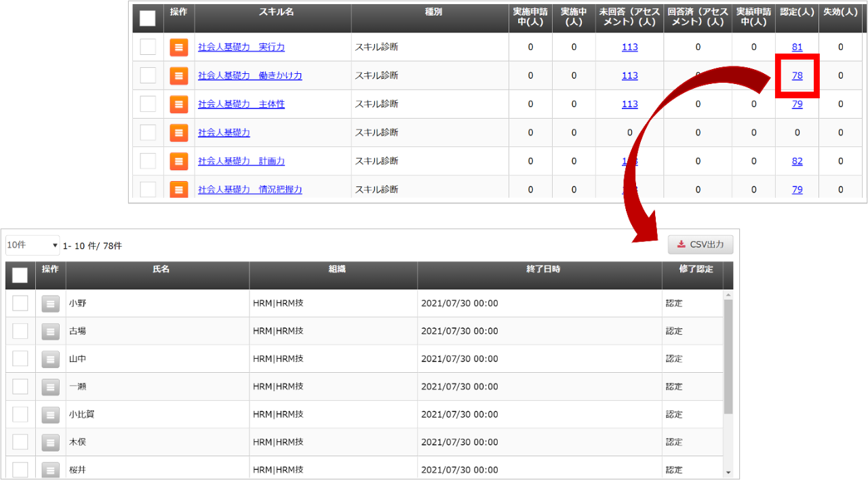Screen dimensions: 868x480
Task: Open gray action menu for 木俣 row
Action: click(x=50, y=442)
